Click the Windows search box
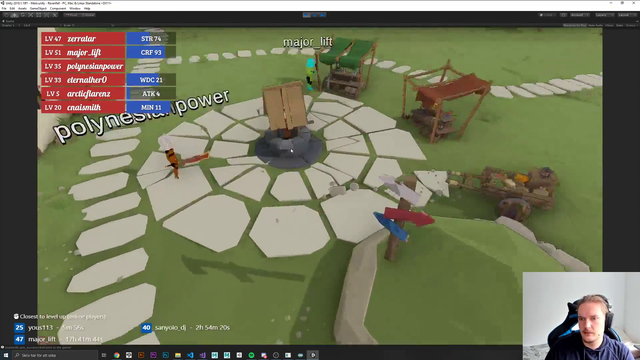The width and height of the screenshot is (640, 360). (x=55, y=355)
